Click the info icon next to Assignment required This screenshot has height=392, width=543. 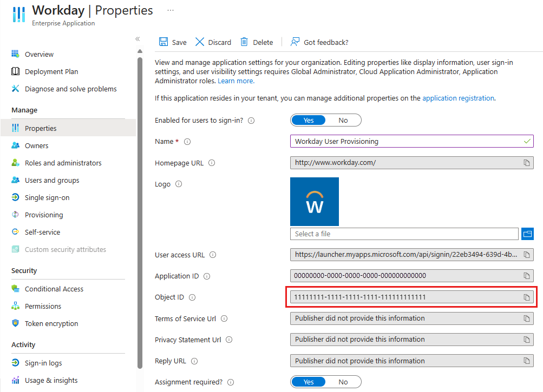pos(231,382)
